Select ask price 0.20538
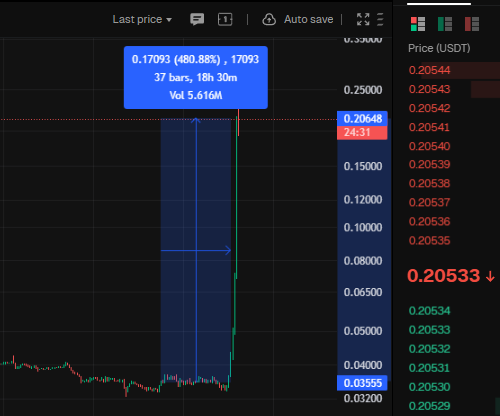This screenshot has height=416, width=500. tap(429, 183)
